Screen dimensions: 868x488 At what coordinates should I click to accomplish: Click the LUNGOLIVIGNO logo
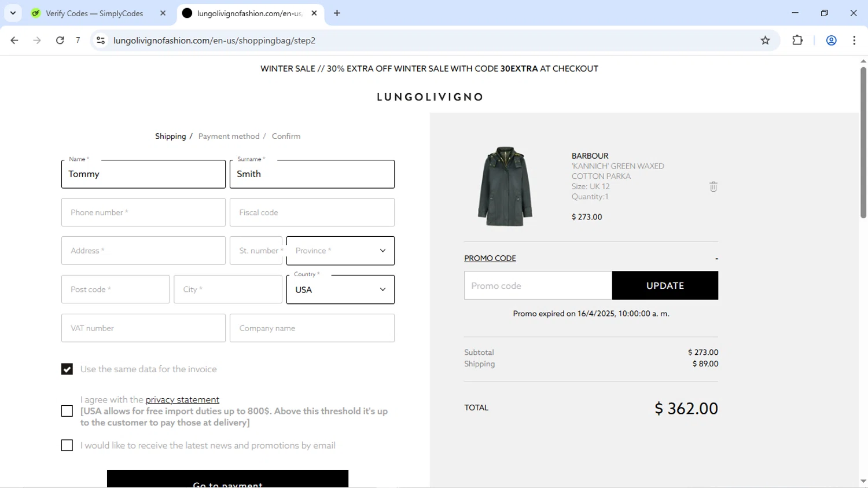point(430,97)
